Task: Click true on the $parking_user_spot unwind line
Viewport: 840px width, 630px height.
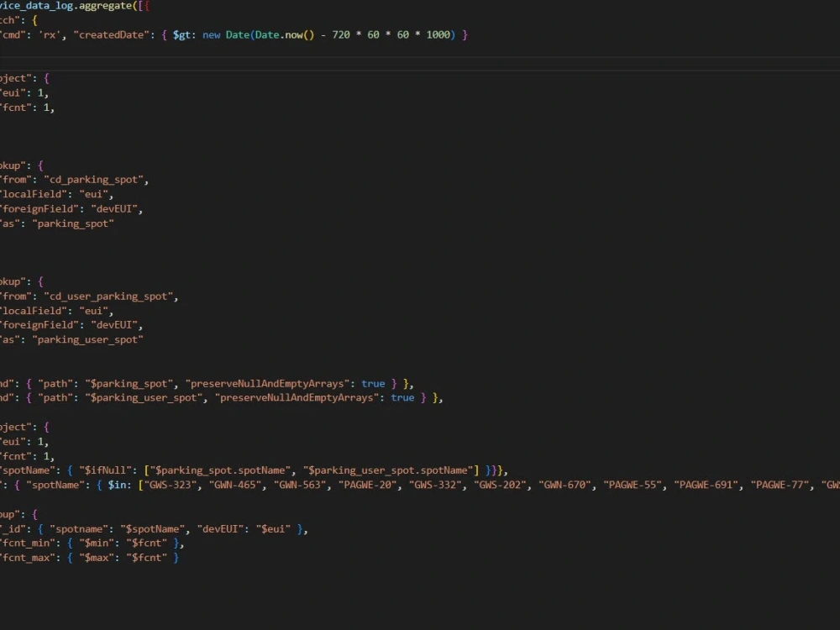Action: 402,397
